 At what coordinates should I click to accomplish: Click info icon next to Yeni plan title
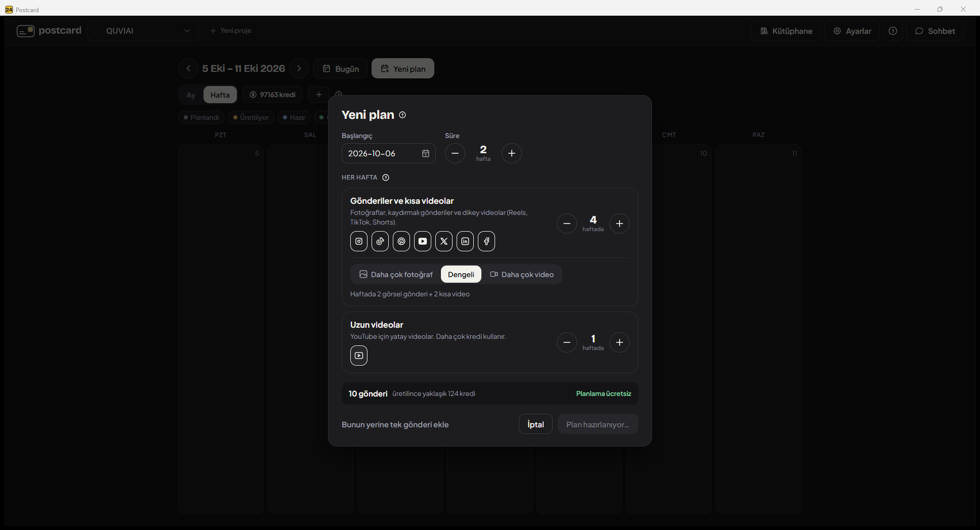402,115
